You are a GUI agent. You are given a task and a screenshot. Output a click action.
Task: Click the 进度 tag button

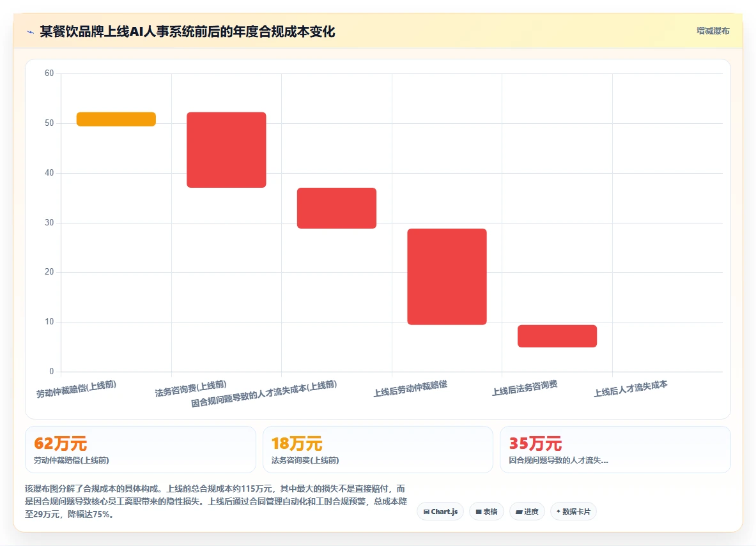pos(527,512)
